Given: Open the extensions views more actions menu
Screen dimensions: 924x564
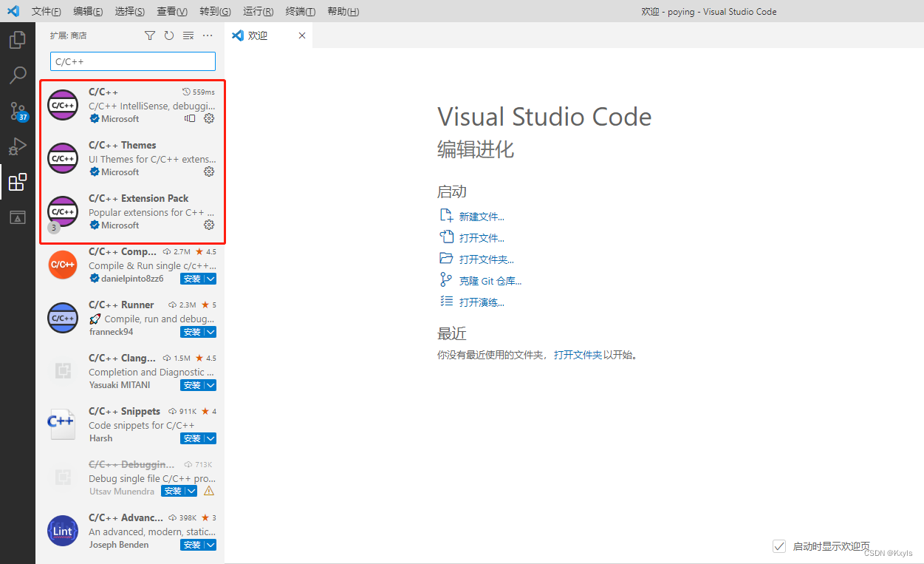Looking at the screenshot, I should pos(208,35).
